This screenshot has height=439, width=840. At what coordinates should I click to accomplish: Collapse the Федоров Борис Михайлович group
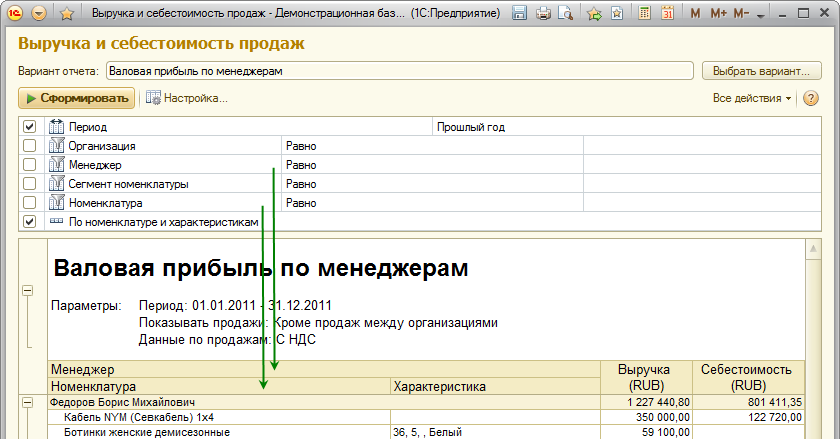[28, 403]
